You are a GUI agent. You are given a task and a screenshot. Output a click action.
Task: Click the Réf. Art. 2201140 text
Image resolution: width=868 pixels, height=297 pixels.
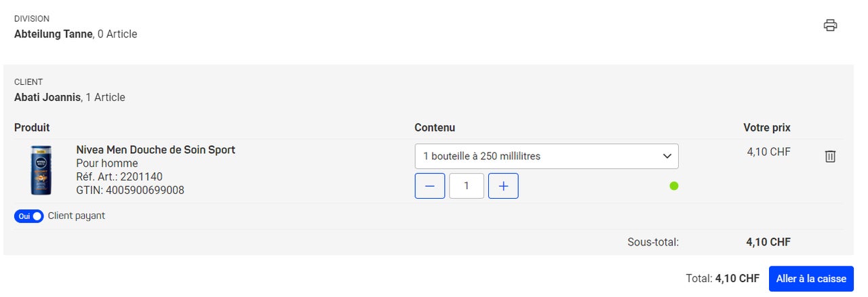coord(119,177)
